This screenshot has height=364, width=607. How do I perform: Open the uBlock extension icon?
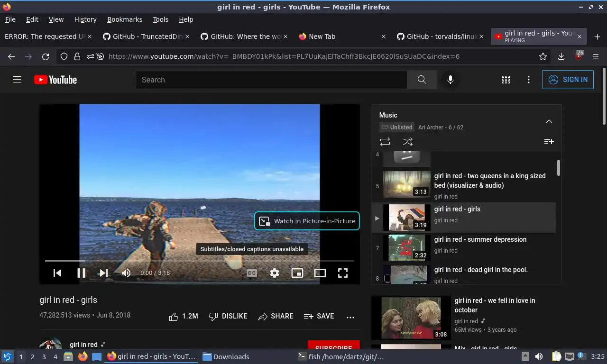(579, 56)
